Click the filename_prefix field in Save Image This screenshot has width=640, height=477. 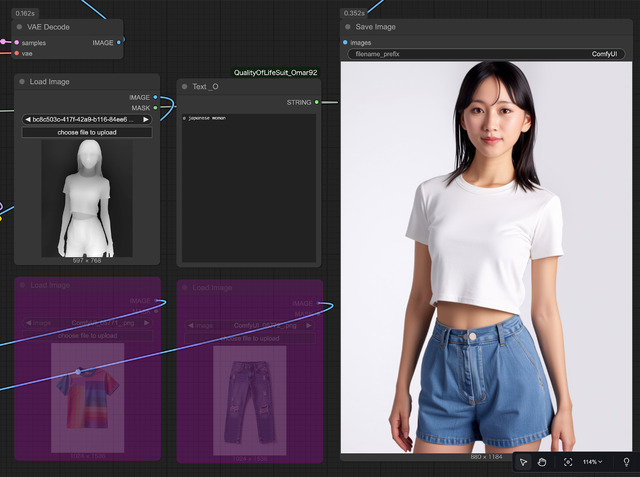[483, 54]
